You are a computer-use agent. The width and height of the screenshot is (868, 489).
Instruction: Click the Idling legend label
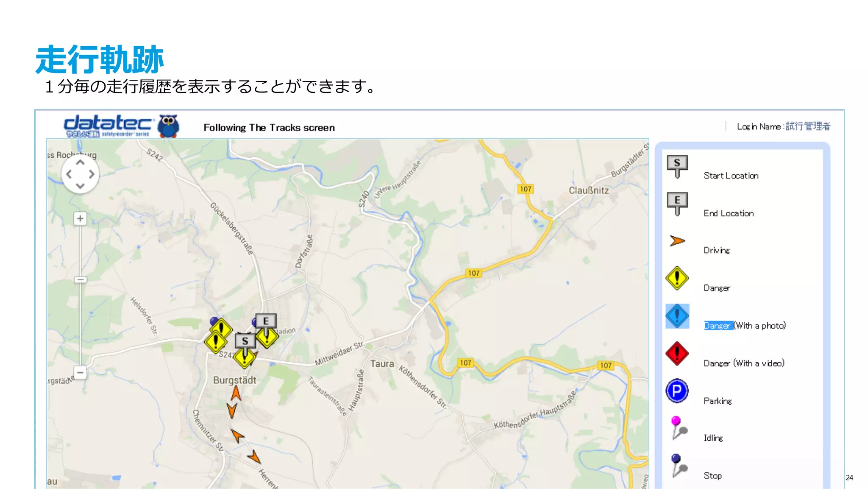coord(713,438)
